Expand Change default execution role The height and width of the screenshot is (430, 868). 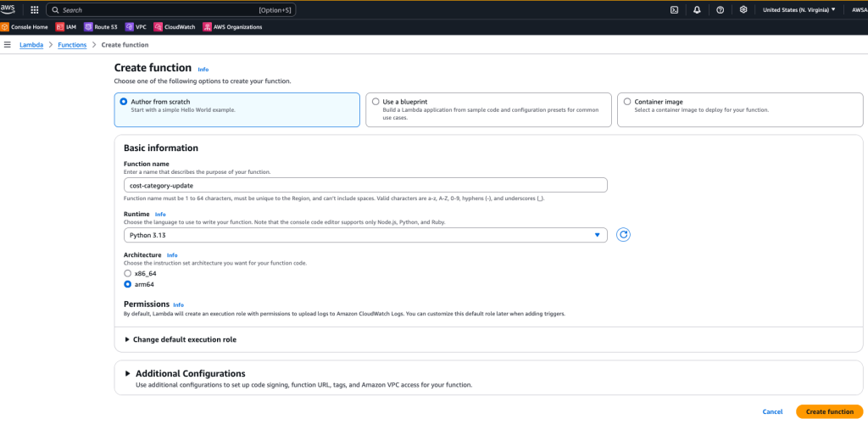(181, 339)
